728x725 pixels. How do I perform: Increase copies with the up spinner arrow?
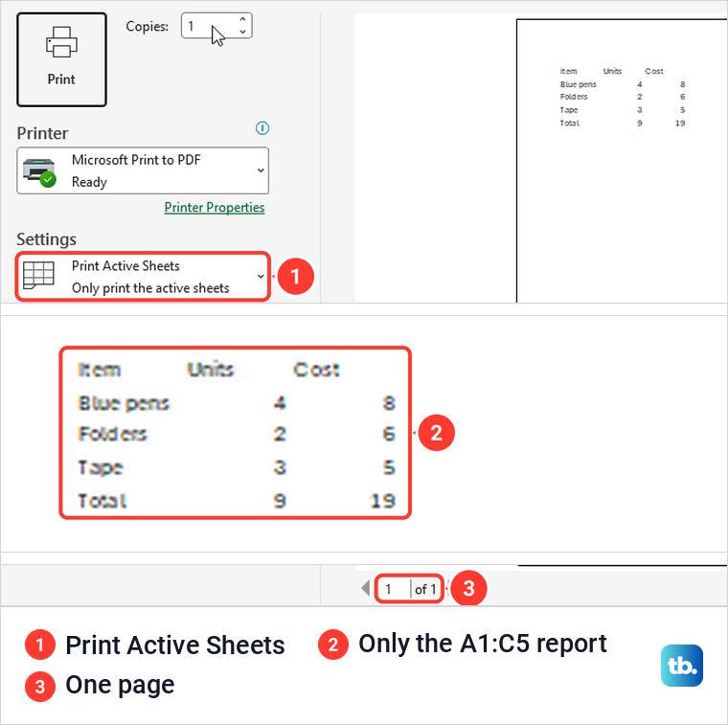click(x=242, y=19)
